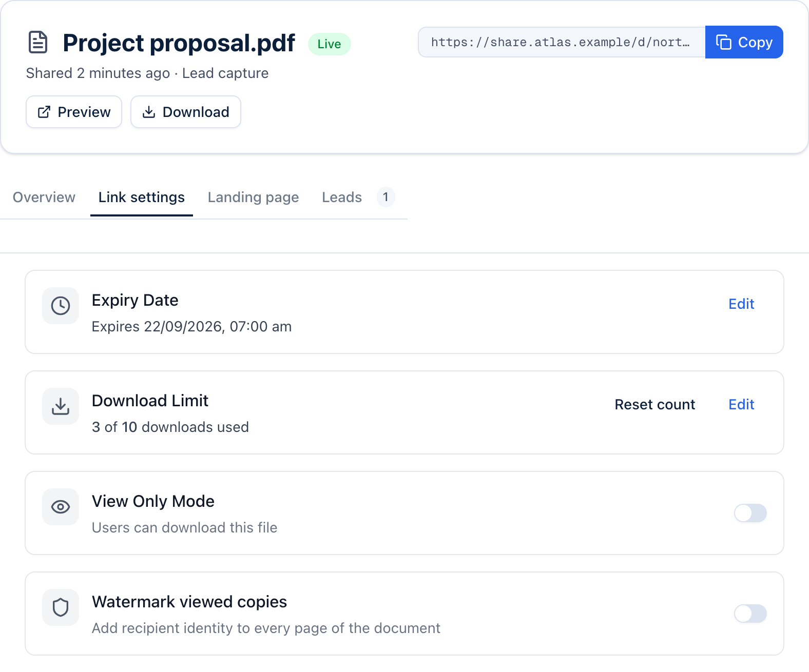
Task: Click the Live status badge
Action: (329, 44)
